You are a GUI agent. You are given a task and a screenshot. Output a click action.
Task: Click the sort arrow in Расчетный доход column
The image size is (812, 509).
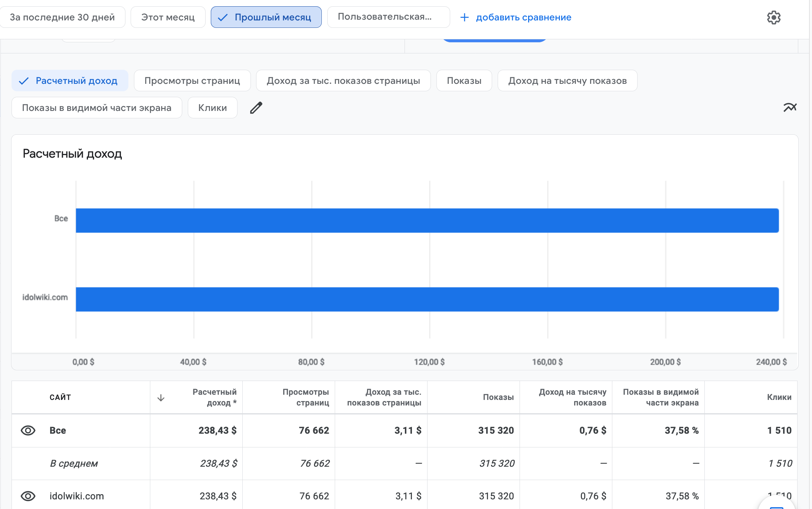pyautogui.click(x=161, y=398)
